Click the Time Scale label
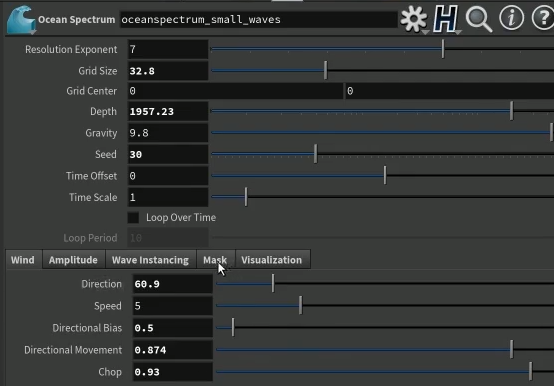 coord(93,197)
